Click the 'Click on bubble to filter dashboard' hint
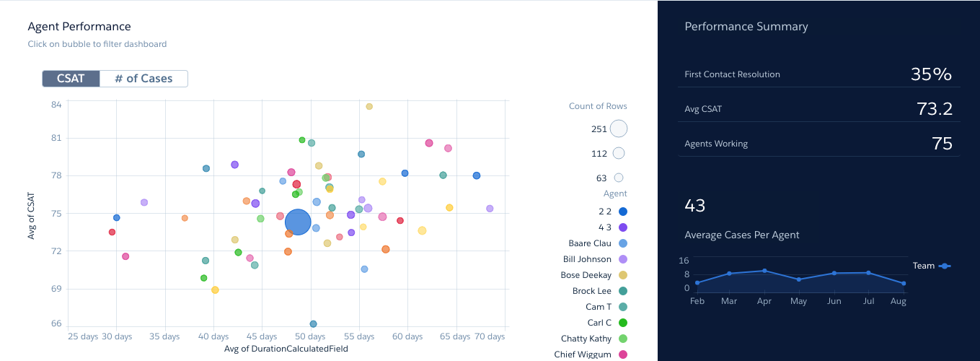The width and height of the screenshot is (980, 361). point(97,44)
